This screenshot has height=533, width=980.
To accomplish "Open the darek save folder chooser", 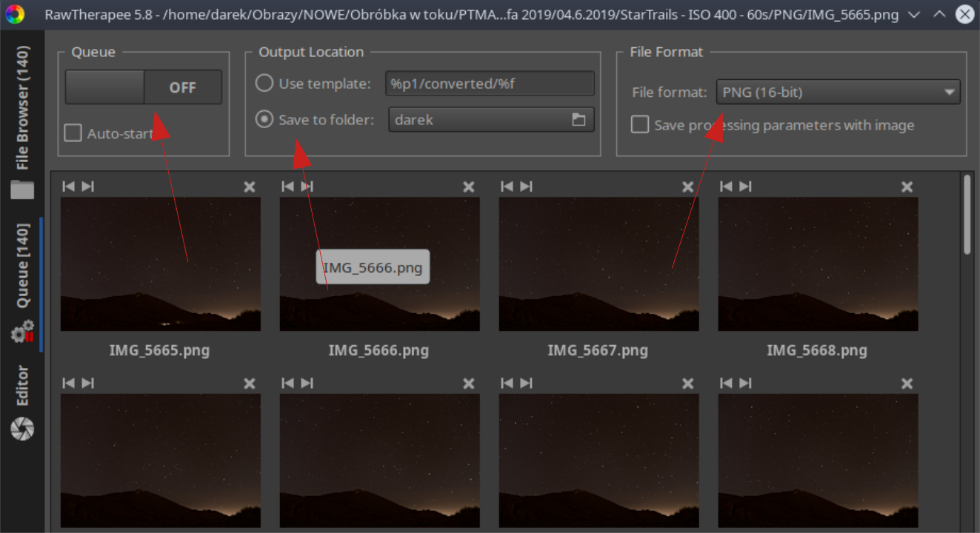I will click(x=491, y=119).
